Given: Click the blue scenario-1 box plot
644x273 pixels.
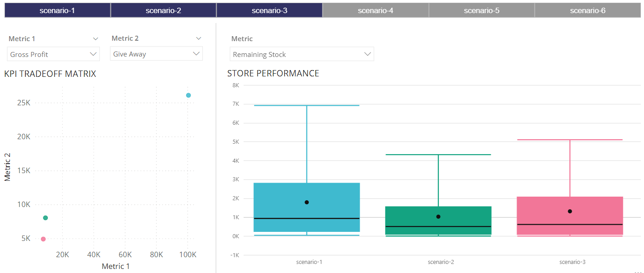Looking at the screenshot, I should click(x=307, y=207).
